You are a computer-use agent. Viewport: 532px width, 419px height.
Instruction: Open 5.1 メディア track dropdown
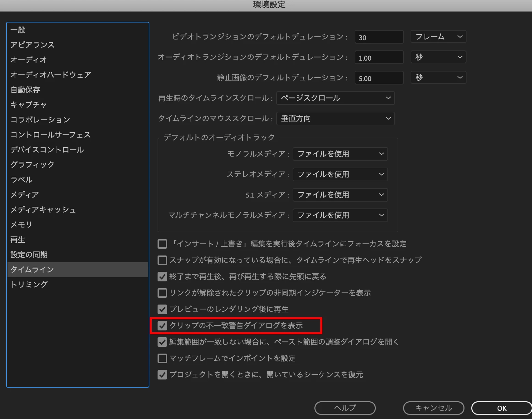click(x=340, y=195)
